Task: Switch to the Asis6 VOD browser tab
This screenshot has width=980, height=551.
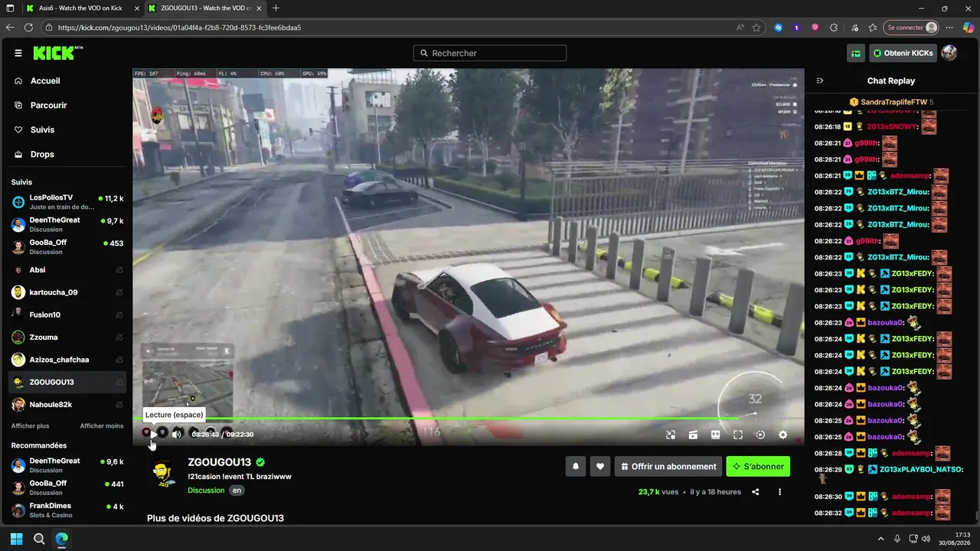Action: [80, 8]
